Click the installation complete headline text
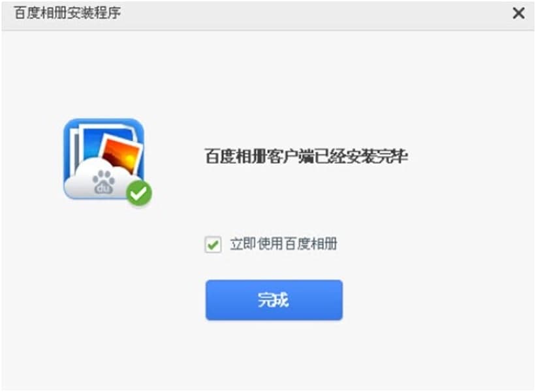The image size is (536, 392). (306, 157)
